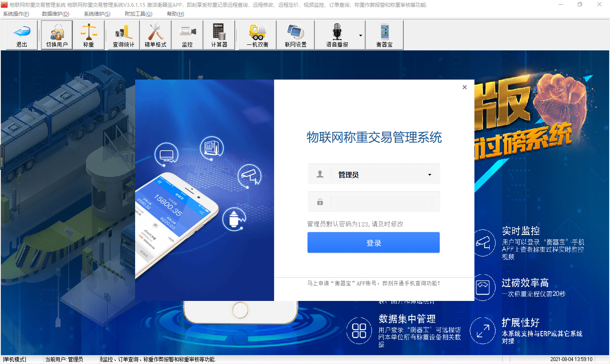
Task: Click the surveillance camera icon on illustration
Action: 250,176
